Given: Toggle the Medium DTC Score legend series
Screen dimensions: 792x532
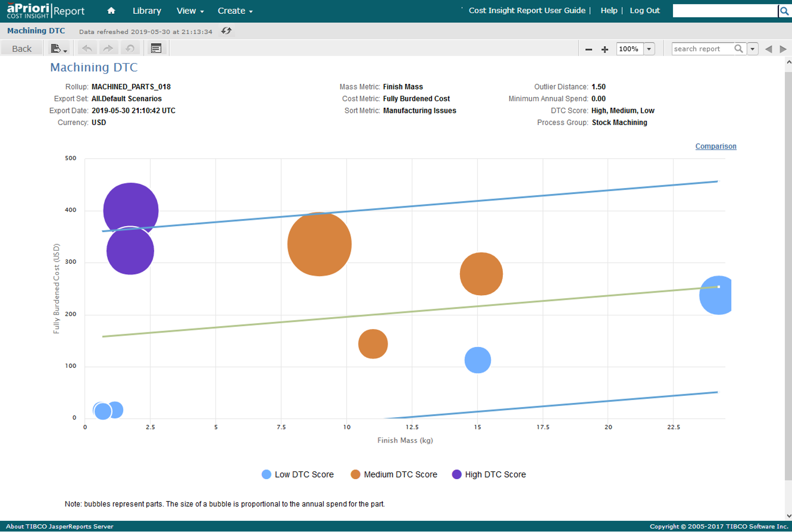Looking at the screenshot, I should (x=394, y=475).
